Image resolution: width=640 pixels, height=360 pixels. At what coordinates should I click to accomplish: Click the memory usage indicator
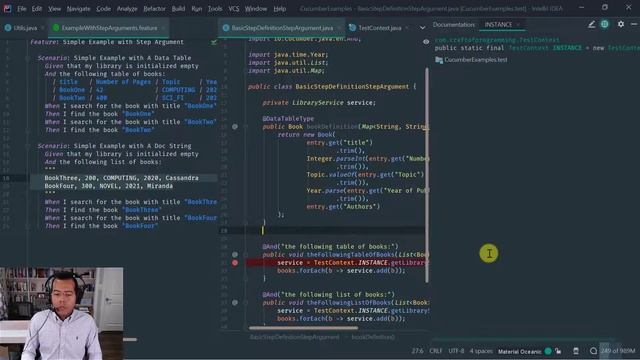618,351
